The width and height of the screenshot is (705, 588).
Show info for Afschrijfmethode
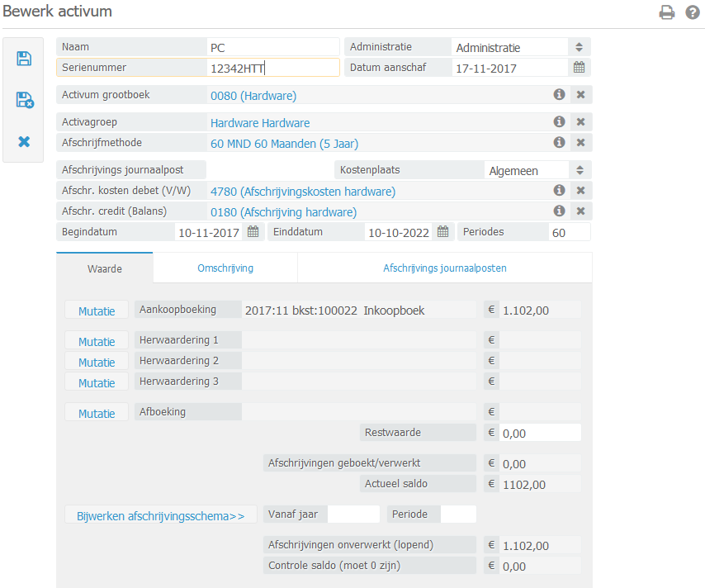pyautogui.click(x=559, y=142)
